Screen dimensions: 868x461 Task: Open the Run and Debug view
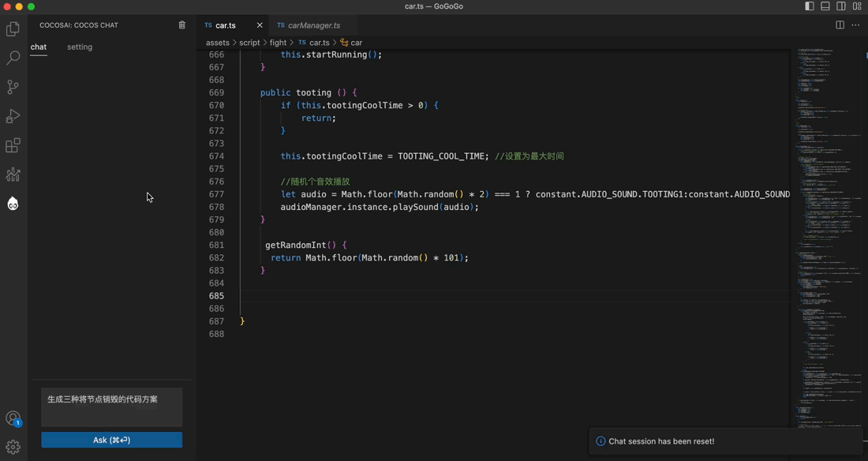click(13, 116)
